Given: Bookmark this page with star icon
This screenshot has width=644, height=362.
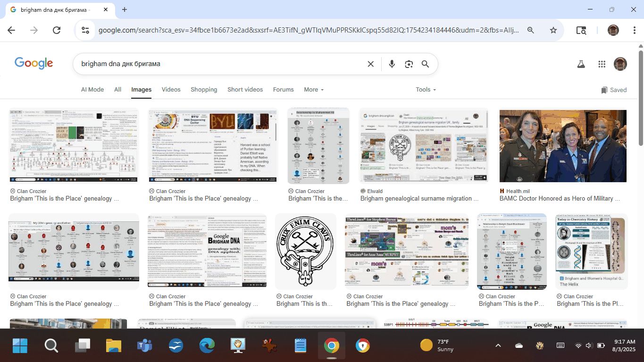Looking at the screenshot, I should (553, 30).
